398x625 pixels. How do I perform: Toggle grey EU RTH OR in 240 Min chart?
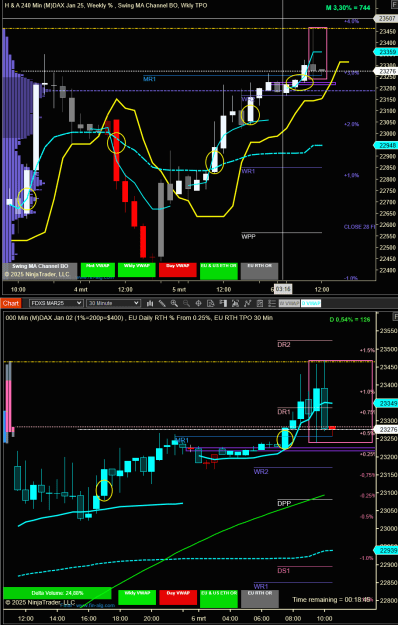coord(259,271)
